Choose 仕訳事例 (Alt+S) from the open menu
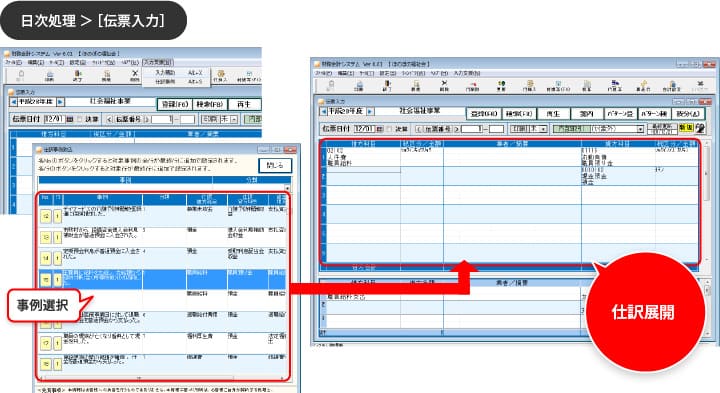Image resolution: width=720 pixels, height=393 pixels. tap(177, 81)
